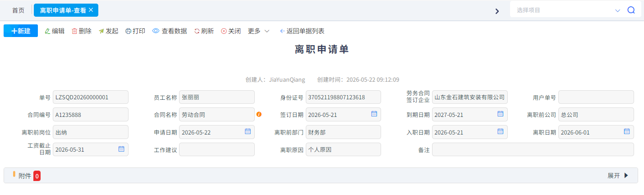Click the project search magnifier icon
This screenshot has height=195, width=644.
tap(631, 10)
